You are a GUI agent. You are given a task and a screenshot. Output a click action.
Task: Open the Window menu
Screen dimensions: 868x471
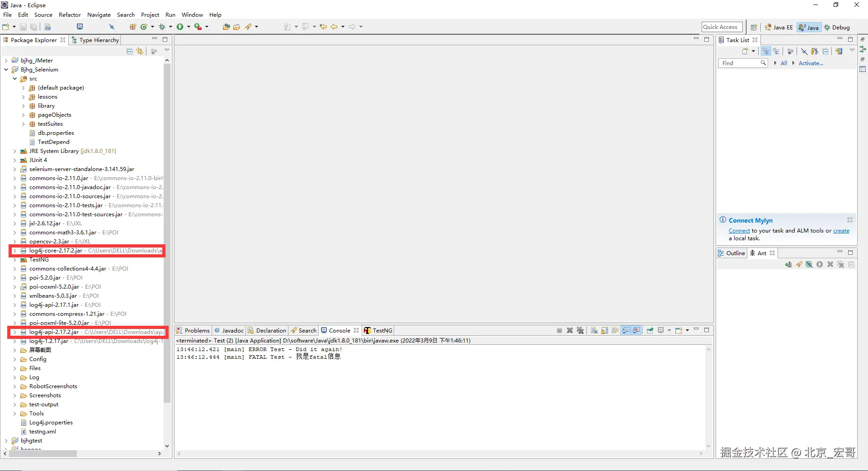192,15
